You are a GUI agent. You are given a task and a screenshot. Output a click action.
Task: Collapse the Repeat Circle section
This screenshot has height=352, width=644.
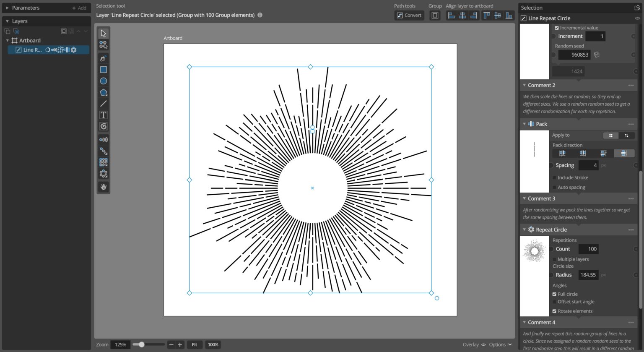click(x=524, y=229)
